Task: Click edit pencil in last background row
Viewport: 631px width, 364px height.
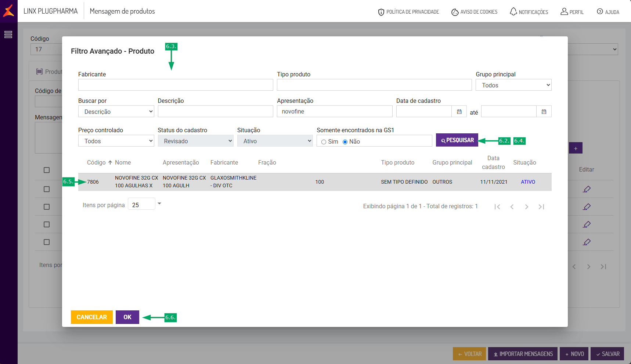Action: 587,242
